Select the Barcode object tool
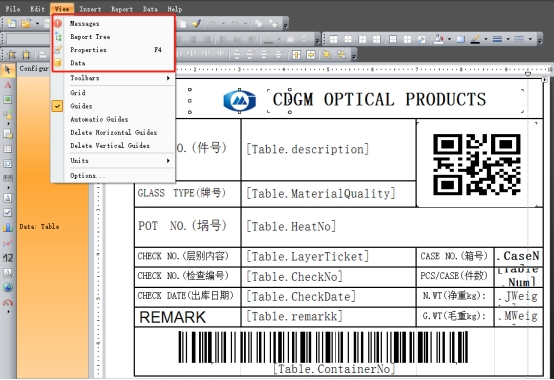Viewport: 554px width, 380px height. click(x=8, y=178)
